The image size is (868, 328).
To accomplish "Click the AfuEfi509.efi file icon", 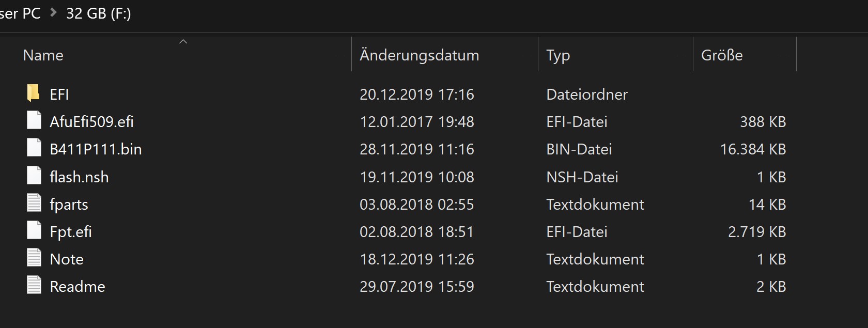I will (34, 121).
